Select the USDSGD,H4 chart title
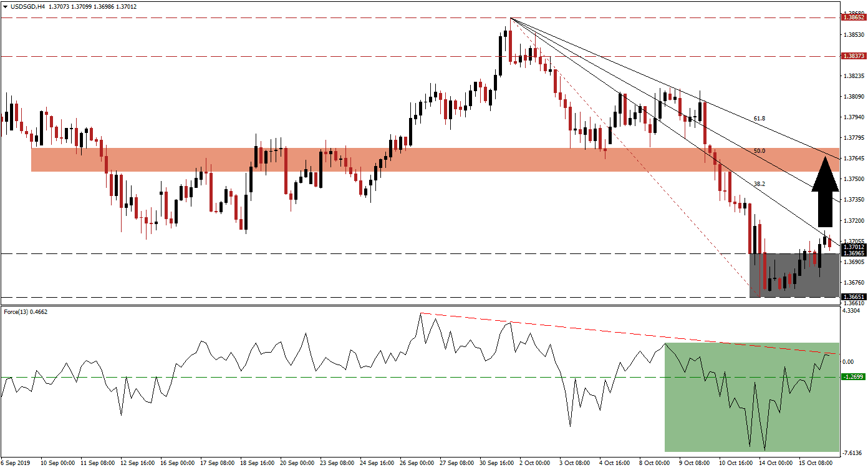Screen dimensions: 868x470 tap(25, 7)
